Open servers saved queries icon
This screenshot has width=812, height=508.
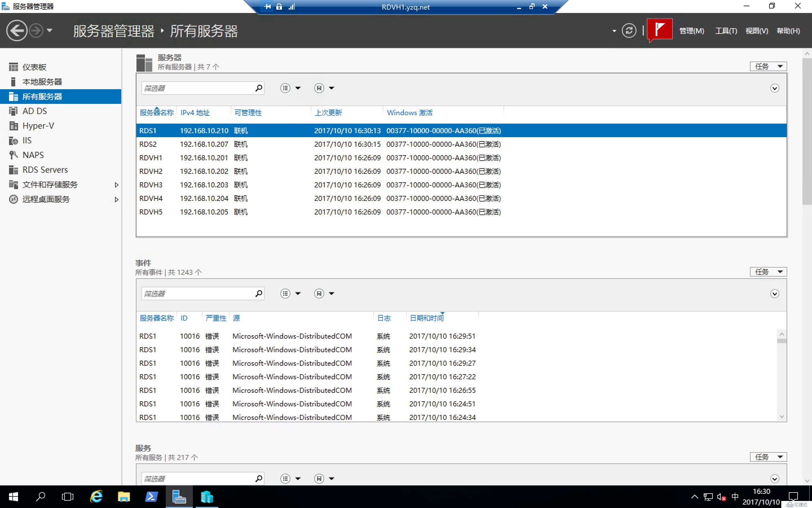coord(319,88)
